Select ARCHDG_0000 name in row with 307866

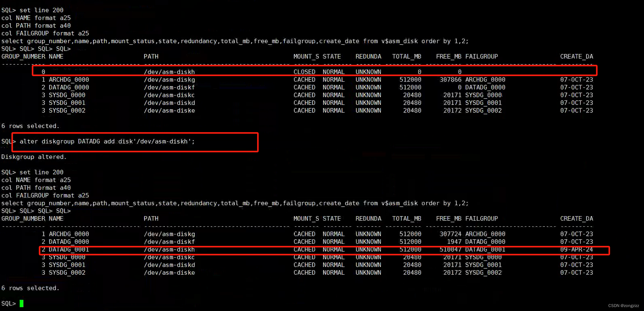pos(69,80)
